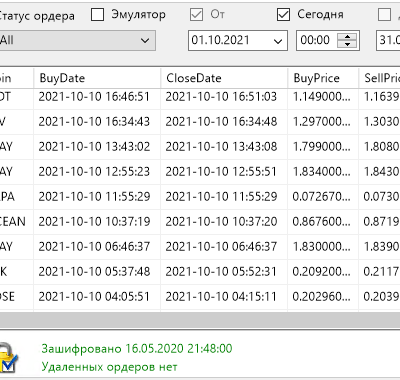Screen dimensions: 400x380
Task: Sort by the BuyDate column header
Action: coord(97,78)
